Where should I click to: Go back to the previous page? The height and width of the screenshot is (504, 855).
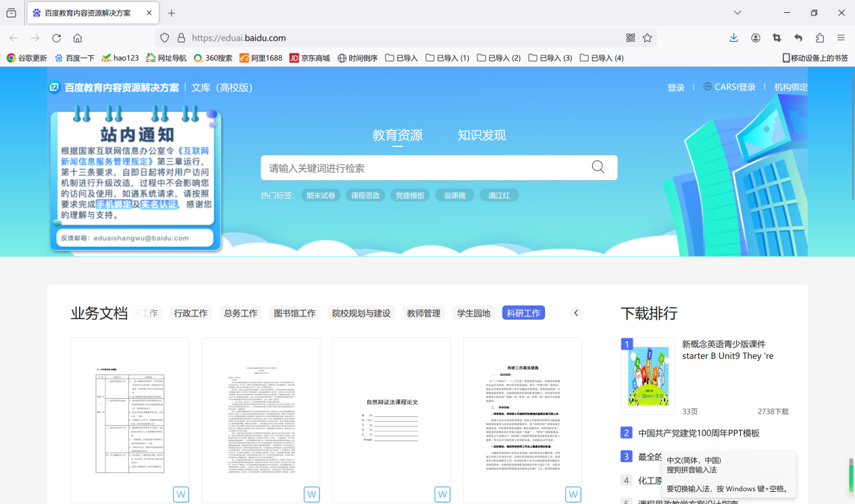coord(14,38)
